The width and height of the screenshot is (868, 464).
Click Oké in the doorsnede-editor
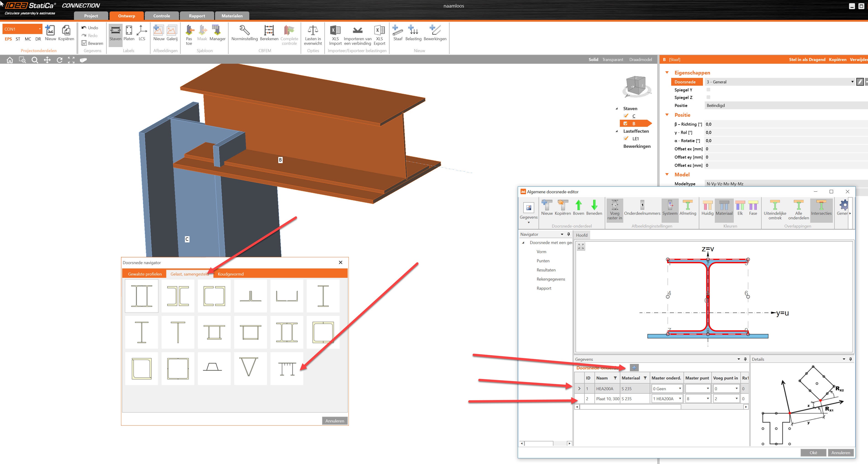coord(813,453)
